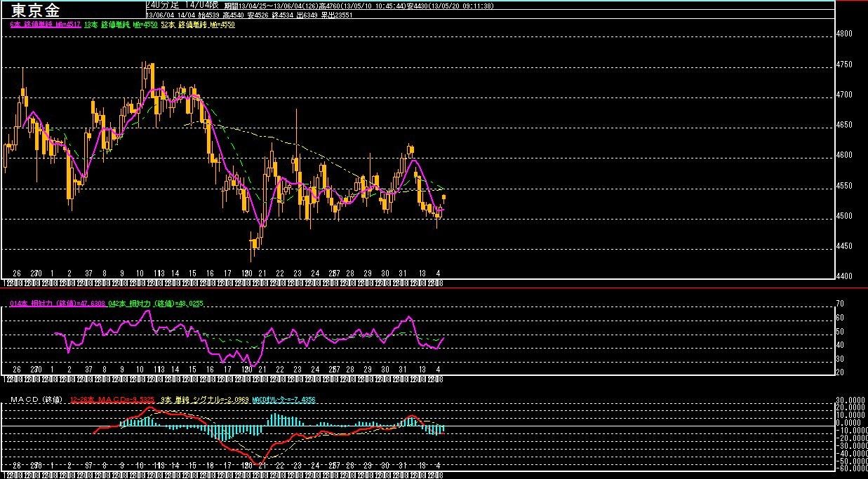Select the 13本 終値単純 MA=4550 legend
Image resolution: width=868 pixels, height=479 pixels.
coord(119,25)
